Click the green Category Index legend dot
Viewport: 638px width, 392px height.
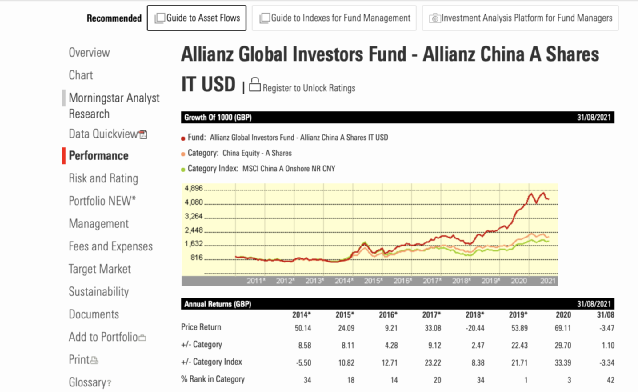tap(183, 170)
